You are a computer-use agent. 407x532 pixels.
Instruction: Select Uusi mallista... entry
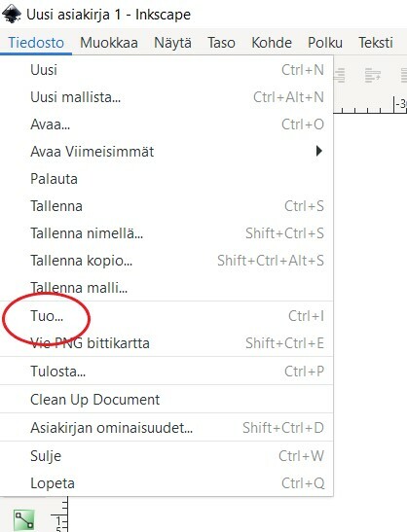click(x=166, y=97)
